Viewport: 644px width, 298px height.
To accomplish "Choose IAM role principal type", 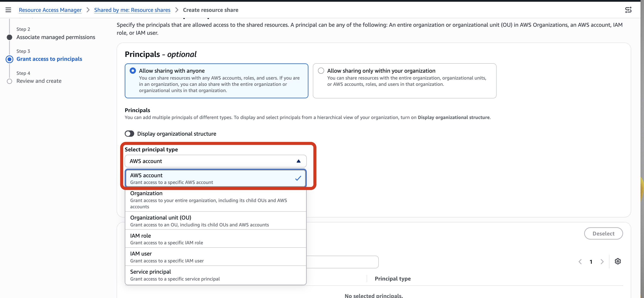I will [216, 239].
